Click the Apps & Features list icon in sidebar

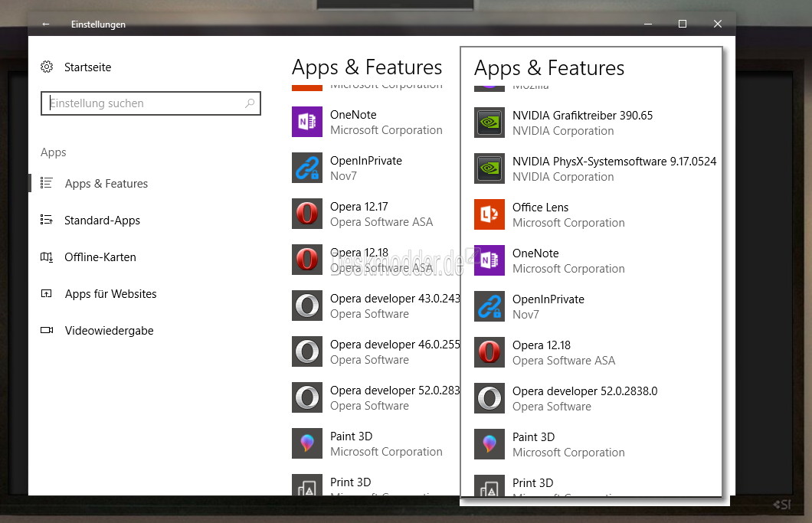click(47, 183)
